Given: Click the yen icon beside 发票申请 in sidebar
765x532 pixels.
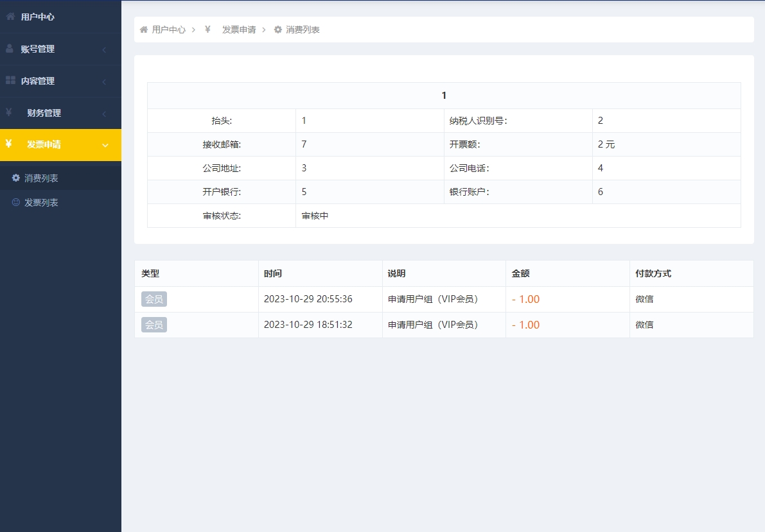Looking at the screenshot, I should pos(8,144).
